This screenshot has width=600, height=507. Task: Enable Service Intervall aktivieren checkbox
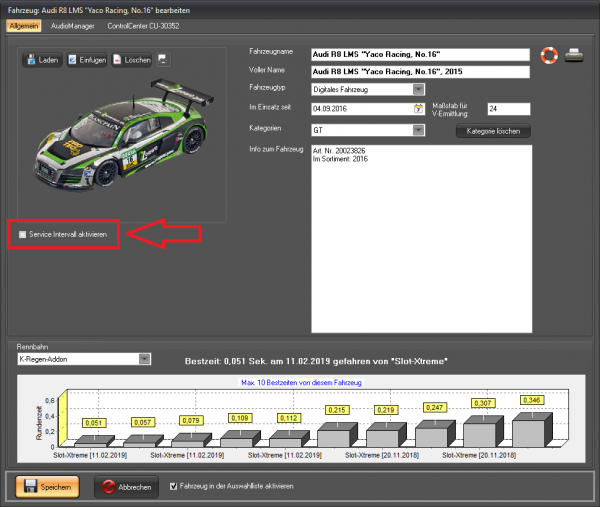click(23, 234)
